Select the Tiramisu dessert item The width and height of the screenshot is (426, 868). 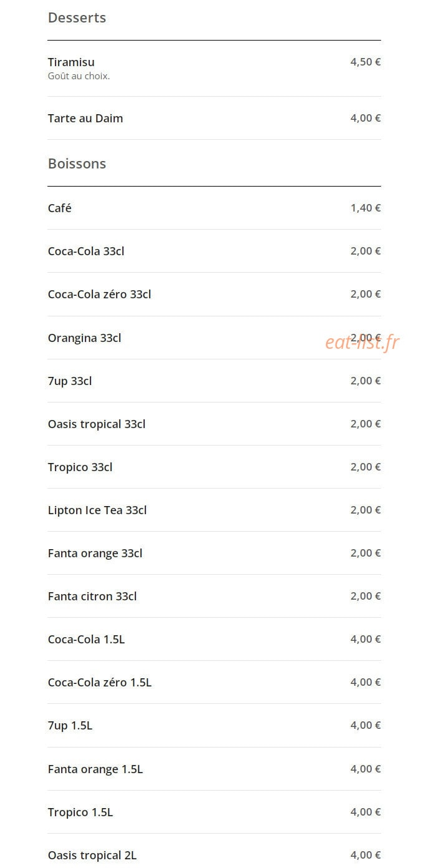pyautogui.click(x=214, y=69)
